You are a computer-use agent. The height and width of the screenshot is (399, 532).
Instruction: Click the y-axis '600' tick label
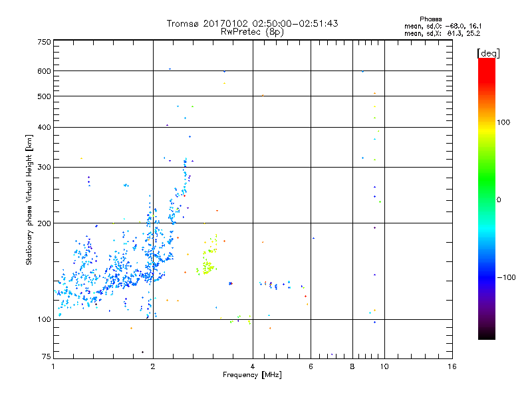(44, 71)
